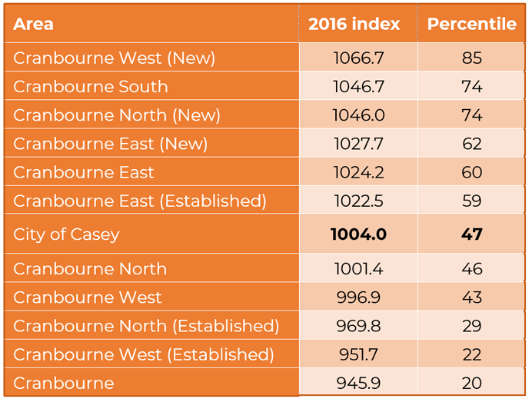This screenshot has height=402, width=532.
Task: Click the bold percentile value 47
Action: click(471, 234)
